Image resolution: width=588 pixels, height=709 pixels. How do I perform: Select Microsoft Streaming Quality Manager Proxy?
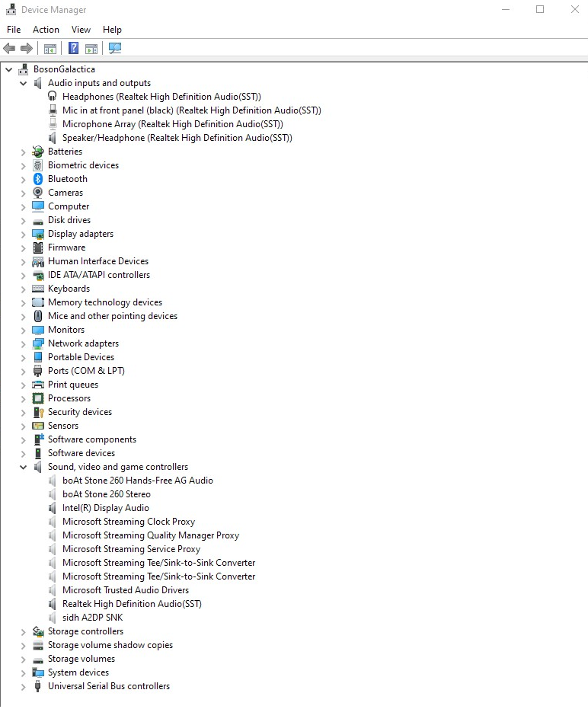click(x=151, y=535)
